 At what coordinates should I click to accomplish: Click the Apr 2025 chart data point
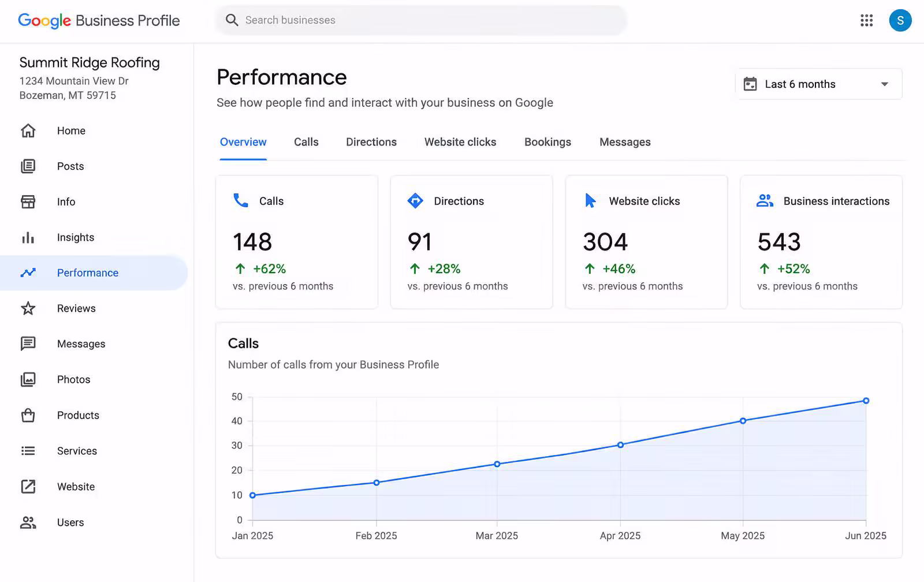[x=620, y=445]
